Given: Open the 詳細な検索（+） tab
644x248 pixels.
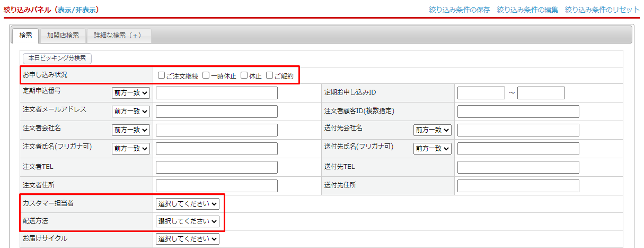Looking at the screenshot, I should pyautogui.click(x=118, y=36).
